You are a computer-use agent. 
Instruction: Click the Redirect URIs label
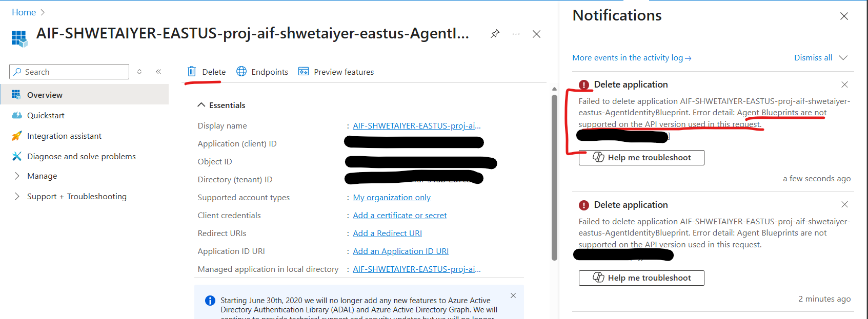(222, 233)
